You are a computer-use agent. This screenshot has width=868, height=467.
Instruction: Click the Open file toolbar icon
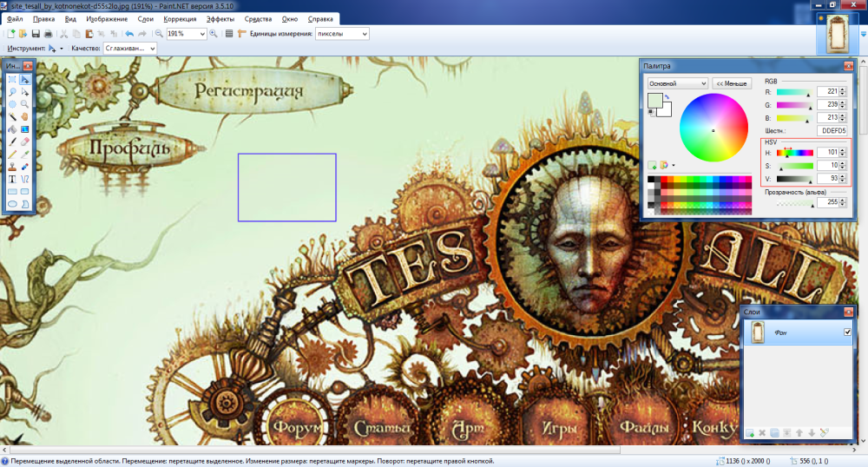click(x=23, y=34)
